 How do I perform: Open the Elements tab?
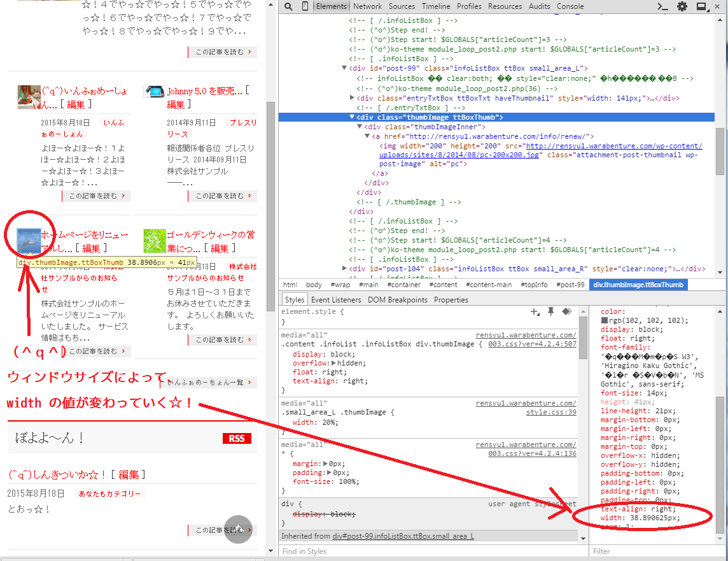tap(331, 6)
